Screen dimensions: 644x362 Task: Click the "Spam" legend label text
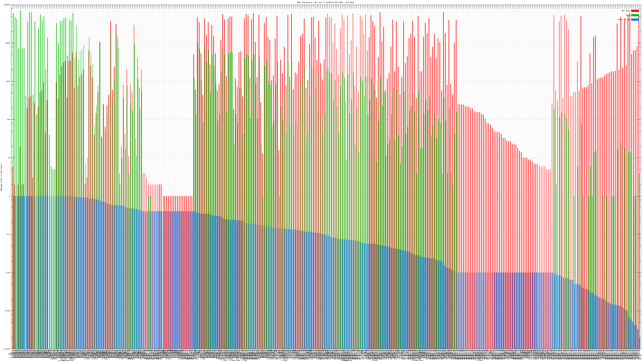627,15
